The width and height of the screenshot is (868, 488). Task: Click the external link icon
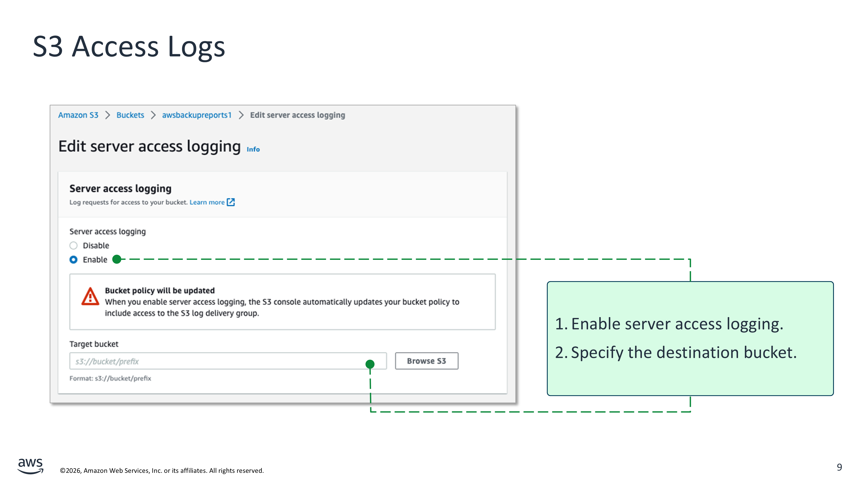231,202
